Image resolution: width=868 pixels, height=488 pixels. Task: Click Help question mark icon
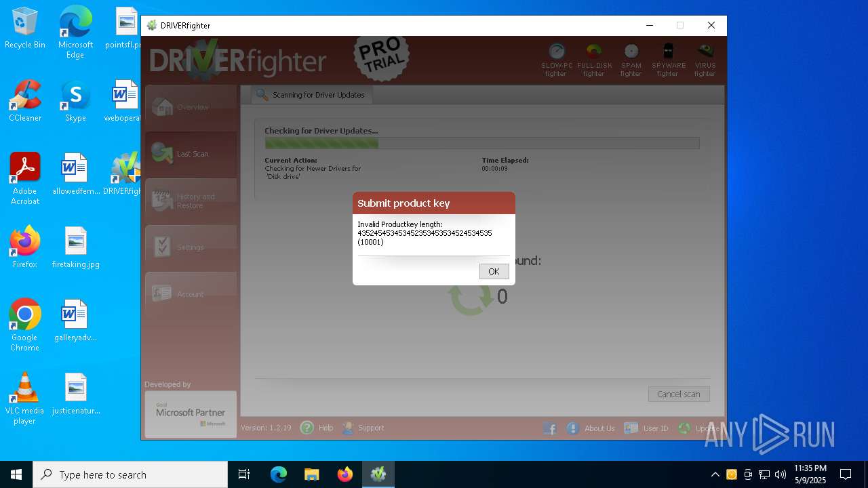[x=307, y=428]
